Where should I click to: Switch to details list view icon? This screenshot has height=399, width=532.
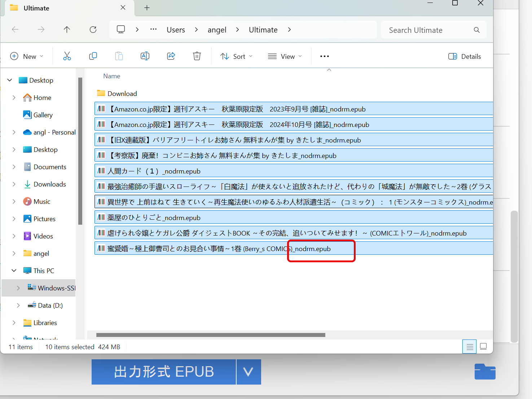coord(470,347)
